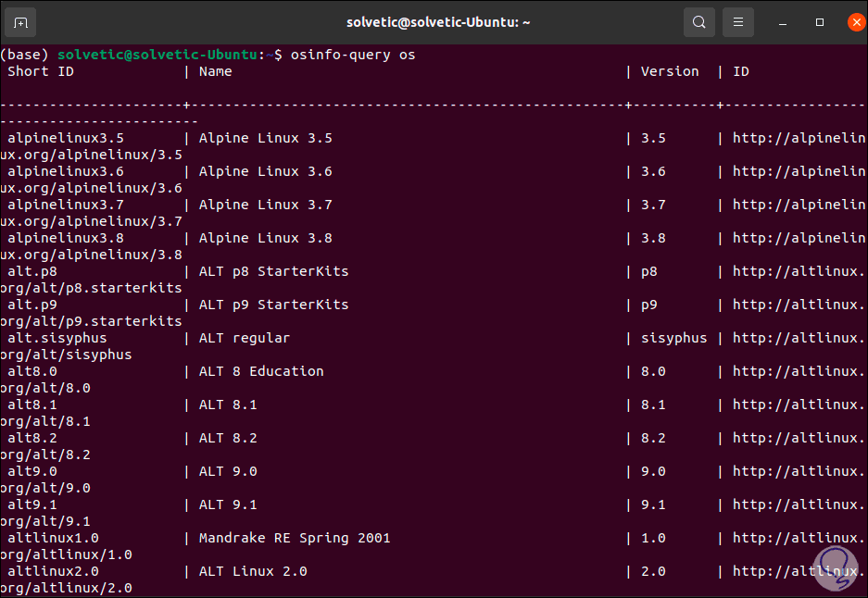Open the terminal hamburger menu
Image resolution: width=868 pixels, height=598 pixels.
pyautogui.click(x=737, y=21)
